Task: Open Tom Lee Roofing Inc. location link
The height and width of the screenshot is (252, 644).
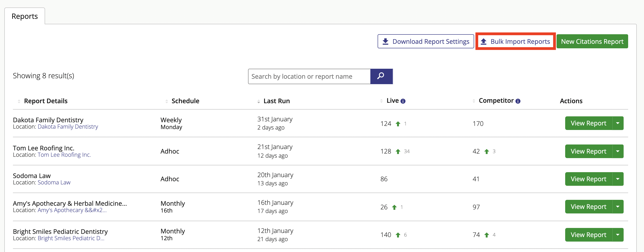Action: tap(64, 155)
